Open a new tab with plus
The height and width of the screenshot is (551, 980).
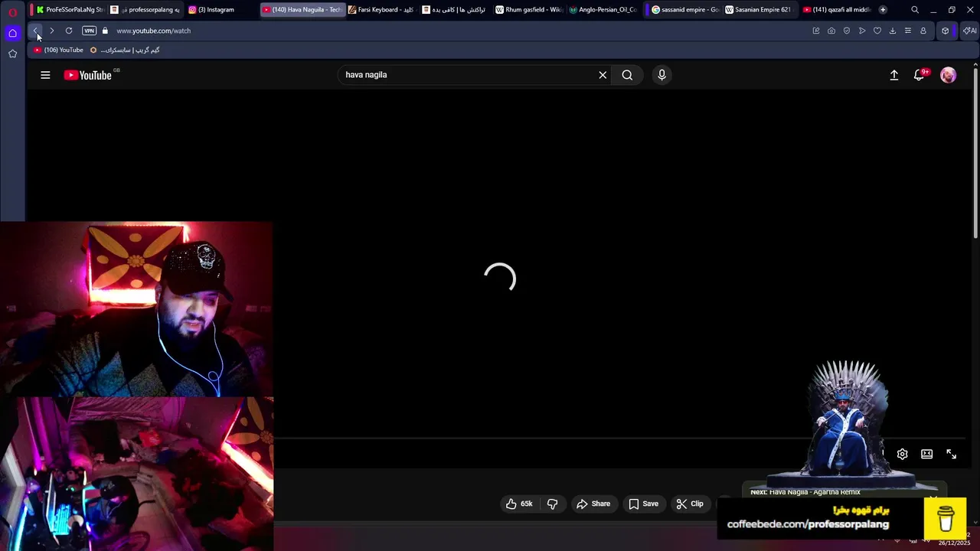pyautogui.click(x=883, y=10)
